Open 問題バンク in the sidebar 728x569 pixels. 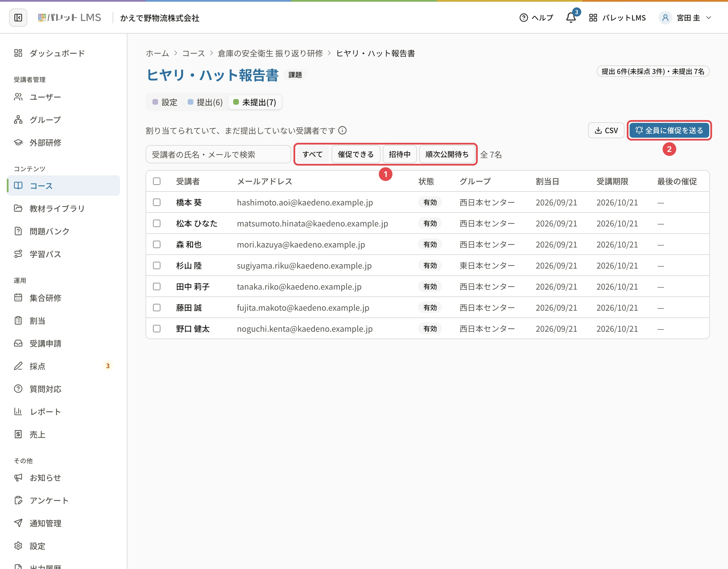point(63,231)
